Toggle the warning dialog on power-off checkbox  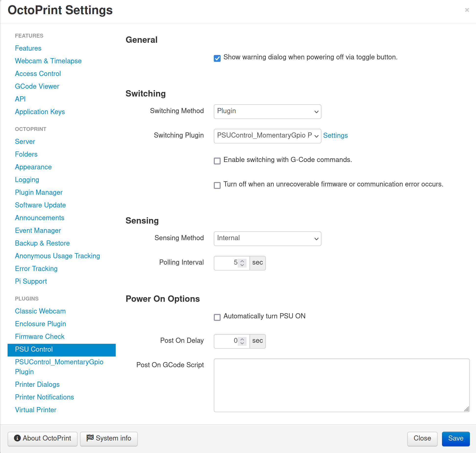tap(217, 58)
